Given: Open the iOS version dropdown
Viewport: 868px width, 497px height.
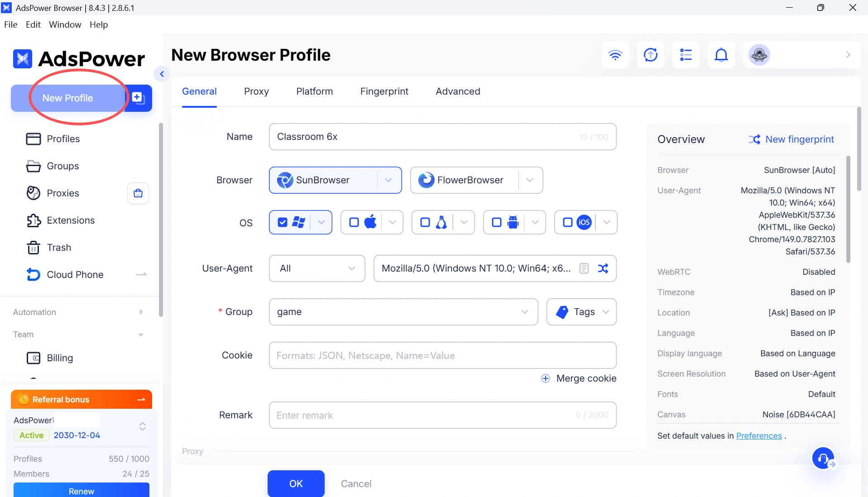Looking at the screenshot, I should [x=607, y=222].
